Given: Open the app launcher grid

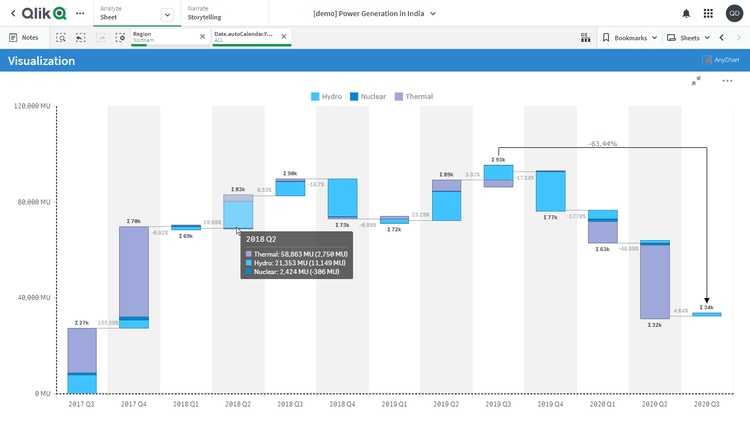Looking at the screenshot, I should click(x=708, y=13).
